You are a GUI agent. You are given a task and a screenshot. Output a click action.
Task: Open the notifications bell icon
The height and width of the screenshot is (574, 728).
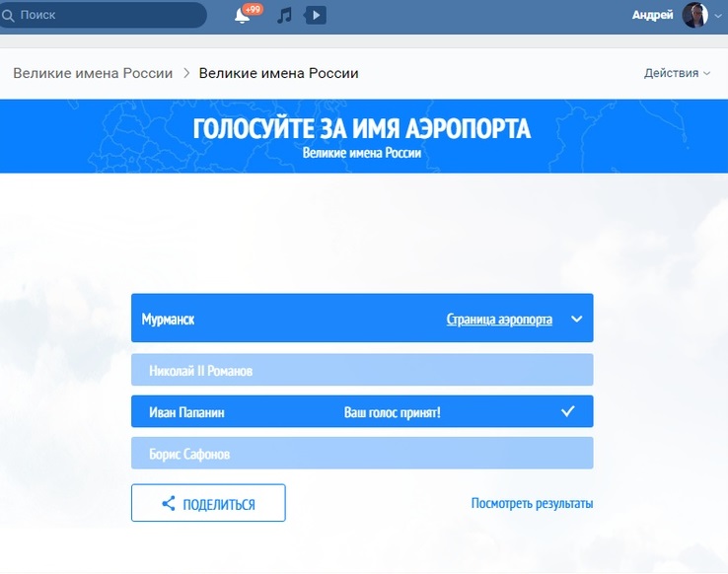tap(242, 16)
